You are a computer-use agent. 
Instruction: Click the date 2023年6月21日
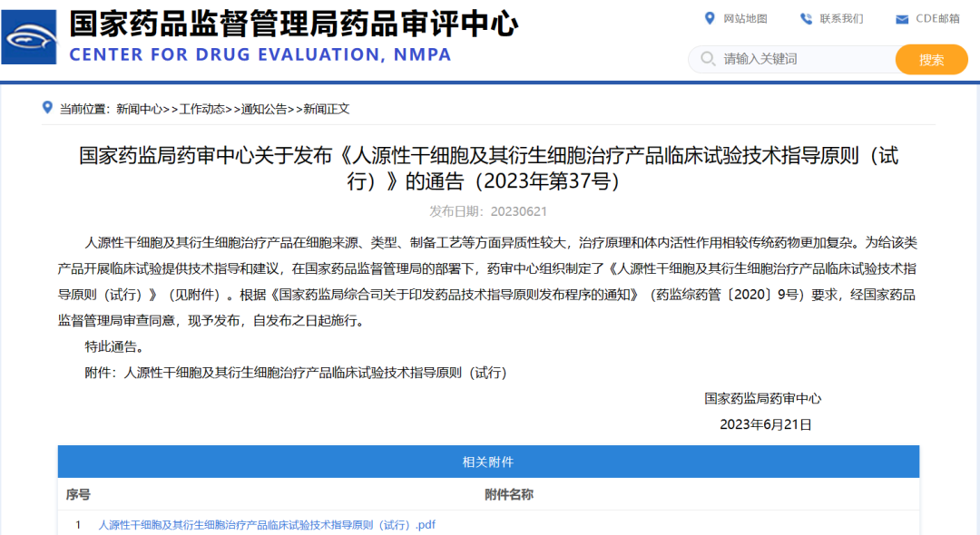click(766, 424)
